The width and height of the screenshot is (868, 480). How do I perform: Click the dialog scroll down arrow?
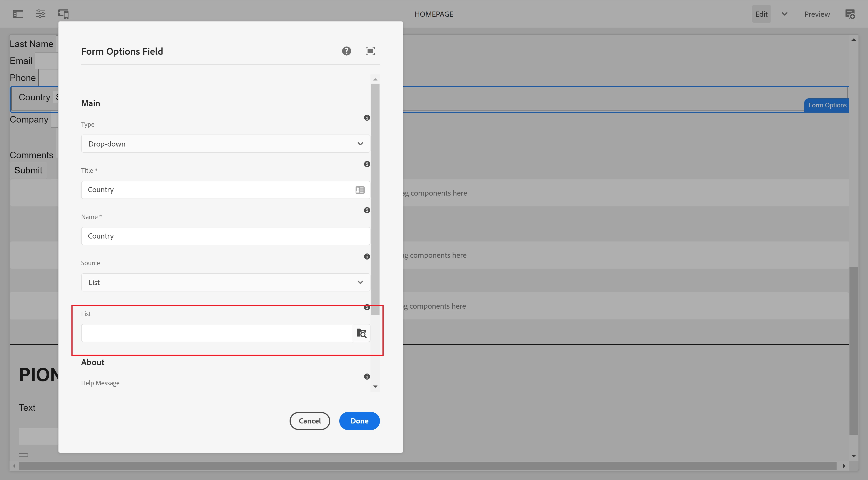click(x=375, y=387)
